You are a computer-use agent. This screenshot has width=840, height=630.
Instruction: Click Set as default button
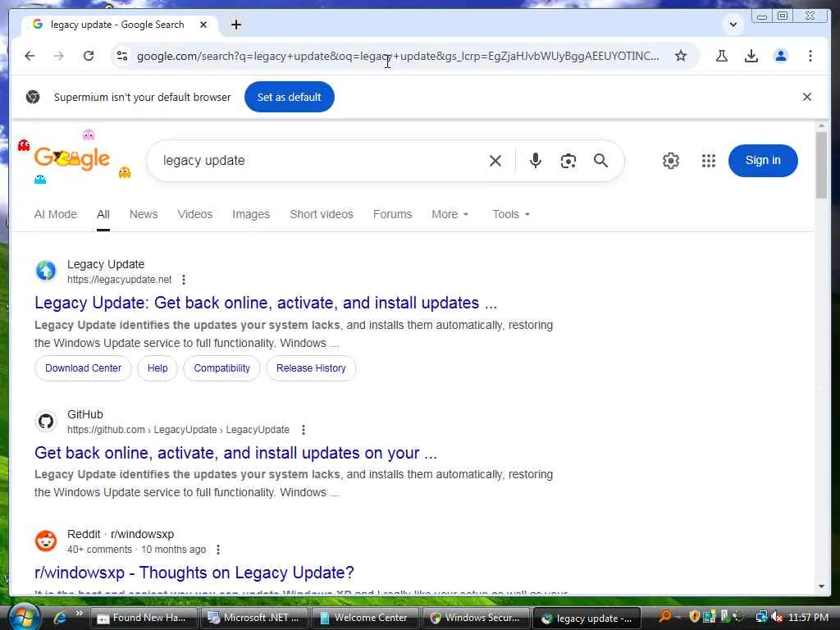pos(290,97)
